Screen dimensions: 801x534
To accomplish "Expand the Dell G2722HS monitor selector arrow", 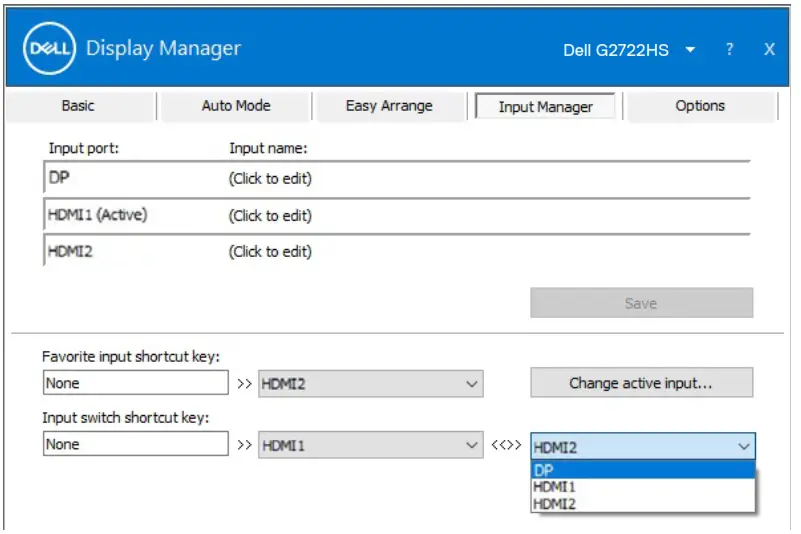I will 690,50.
